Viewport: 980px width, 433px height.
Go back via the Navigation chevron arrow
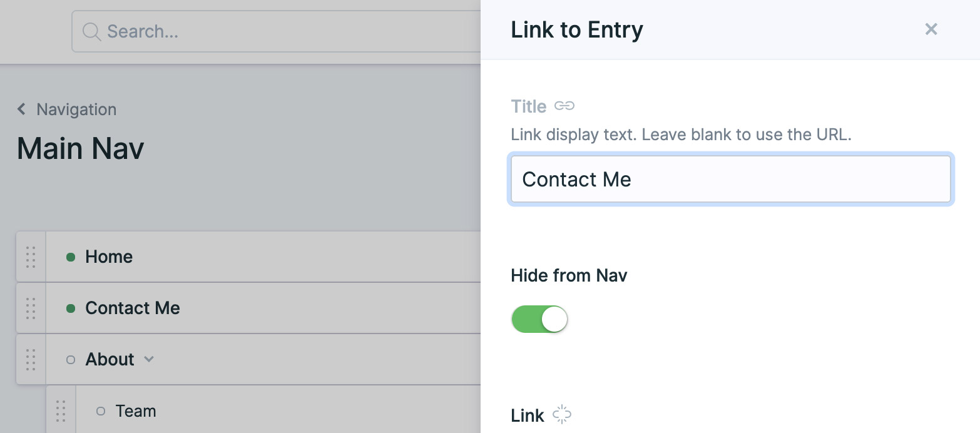(22, 110)
